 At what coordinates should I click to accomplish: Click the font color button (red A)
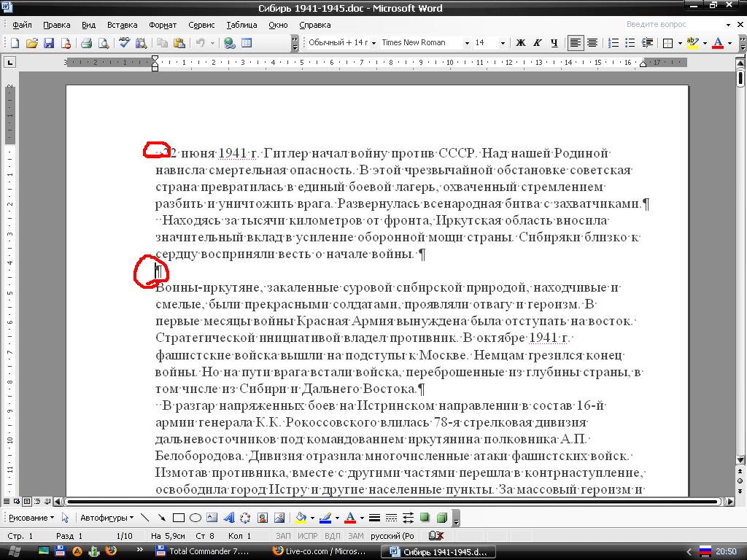point(718,43)
